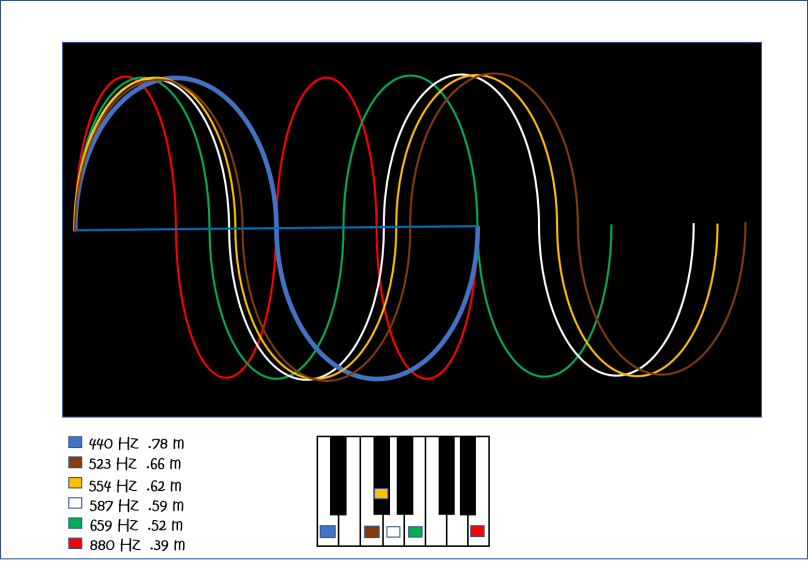Screen dimensions: 808x564
Task: Click the white key between blue and brown markers
Action: (349, 530)
